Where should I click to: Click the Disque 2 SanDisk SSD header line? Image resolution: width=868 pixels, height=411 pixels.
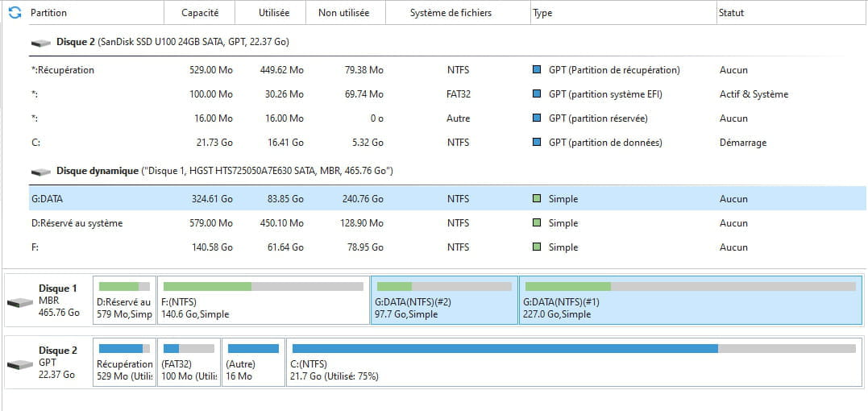tap(172, 42)
